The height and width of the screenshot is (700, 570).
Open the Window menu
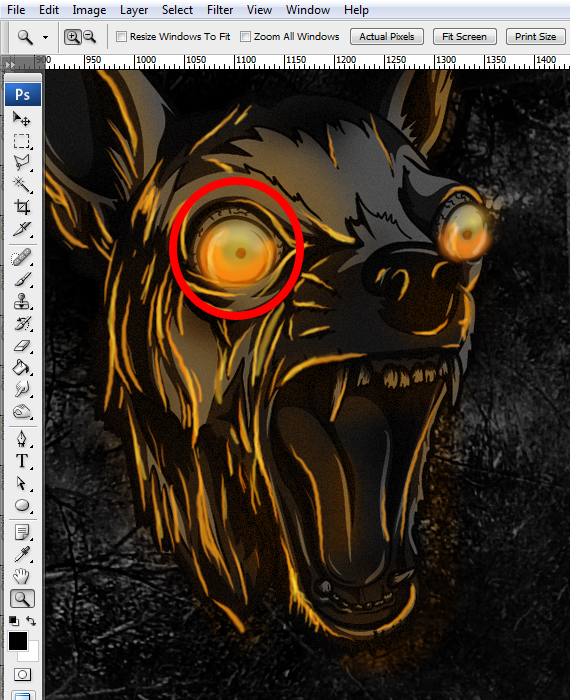click(308, 10)
